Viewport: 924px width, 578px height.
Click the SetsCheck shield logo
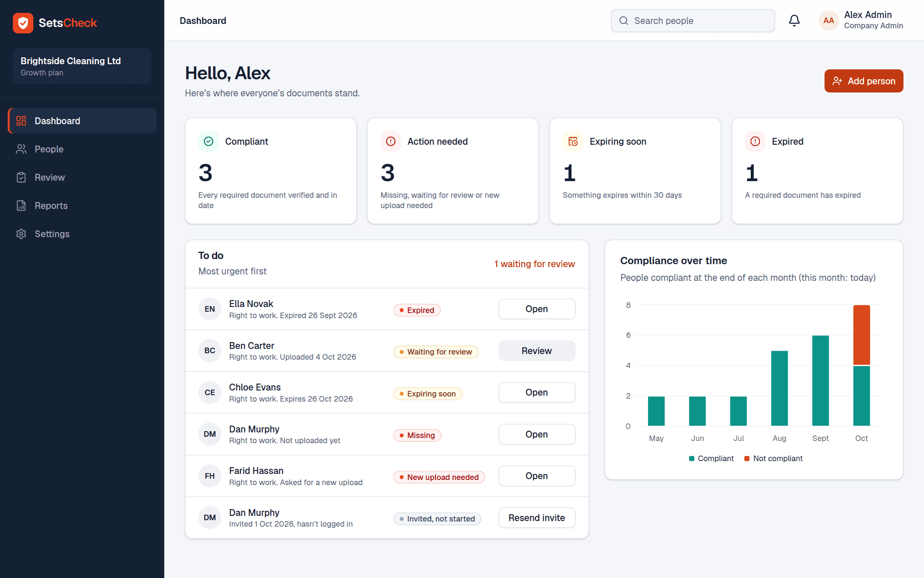(23, 23)
